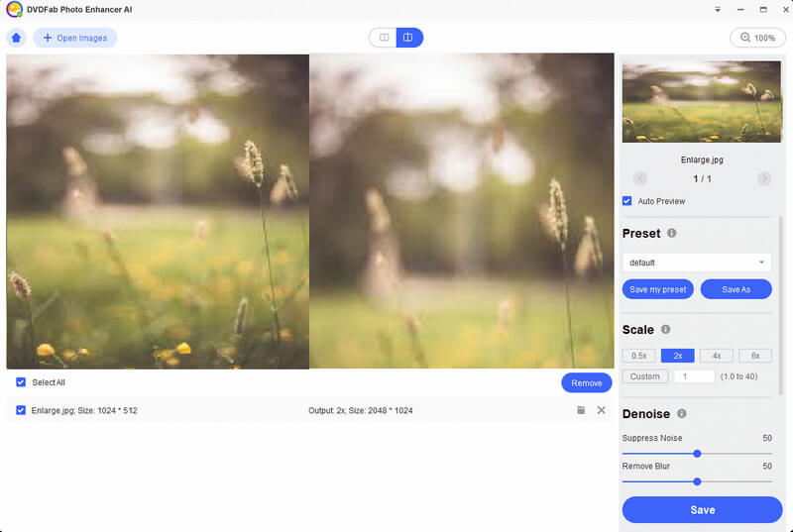Switch to single view mode icon

pyautogui.click(x=384, y=38)
